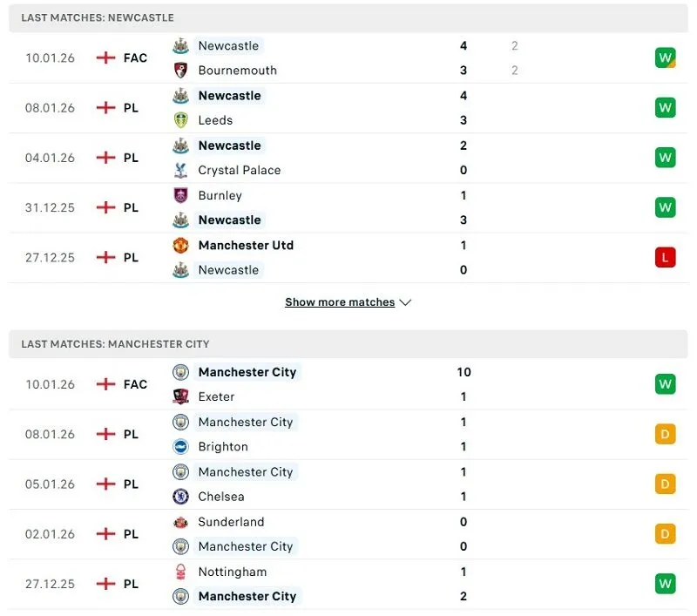Screen dimensions: 697x616
Task: Open the Manchester City team name link
Action: point(247,372)
